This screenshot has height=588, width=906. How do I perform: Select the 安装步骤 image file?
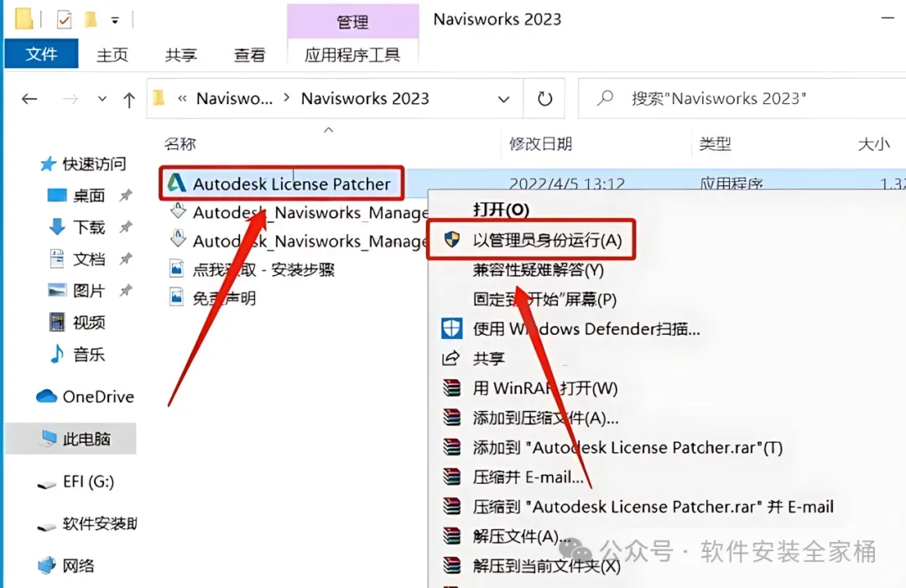click(x=263, y=270)
